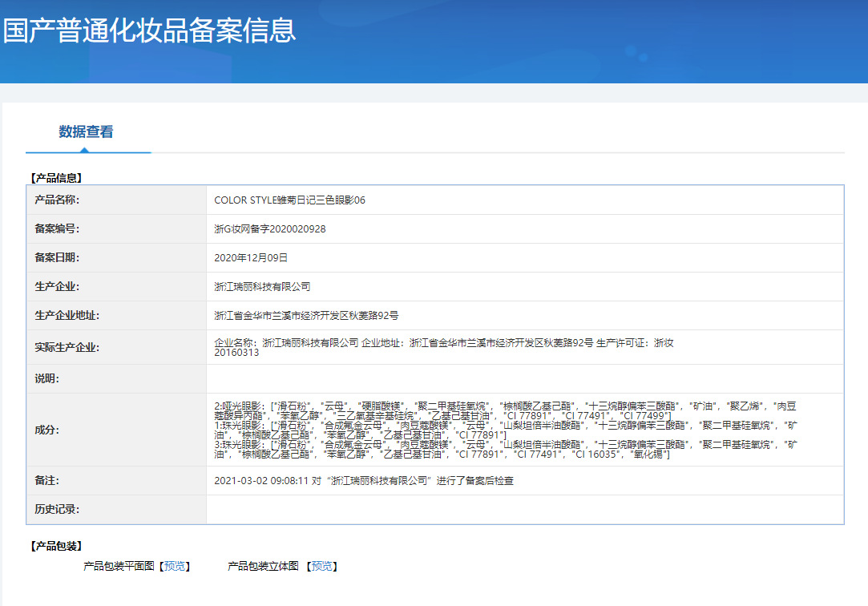Click the 实际生产企业 details text

point(444,348)
